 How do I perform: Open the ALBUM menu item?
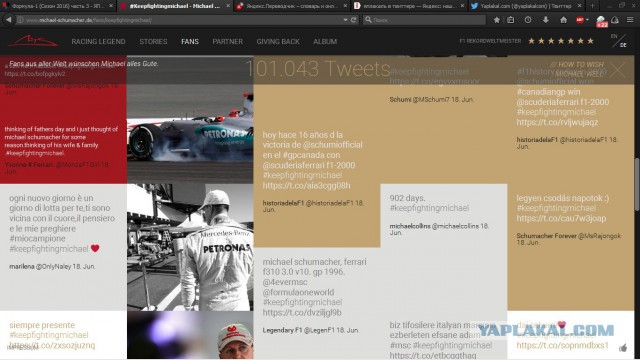325,42
